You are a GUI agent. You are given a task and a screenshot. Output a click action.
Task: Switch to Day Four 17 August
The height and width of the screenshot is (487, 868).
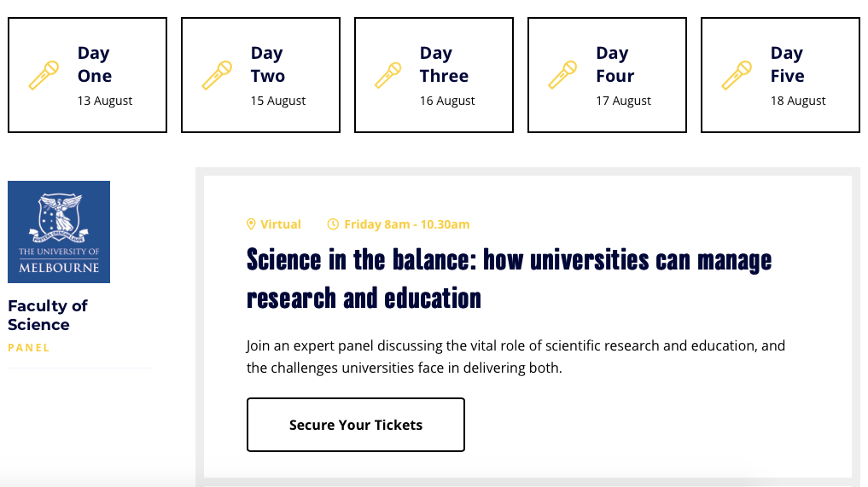pos(608,75)
